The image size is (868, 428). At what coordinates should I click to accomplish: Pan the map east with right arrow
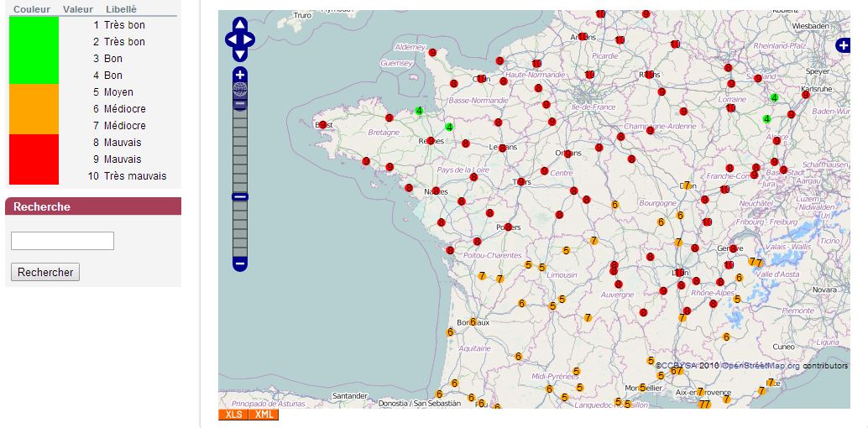click(249, 39)
